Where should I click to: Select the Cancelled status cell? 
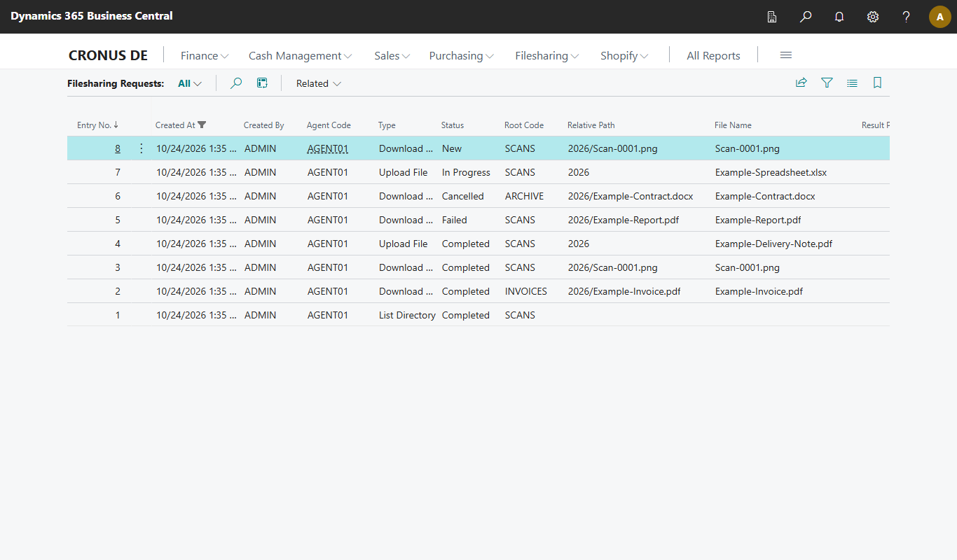(x=463, y=196)
